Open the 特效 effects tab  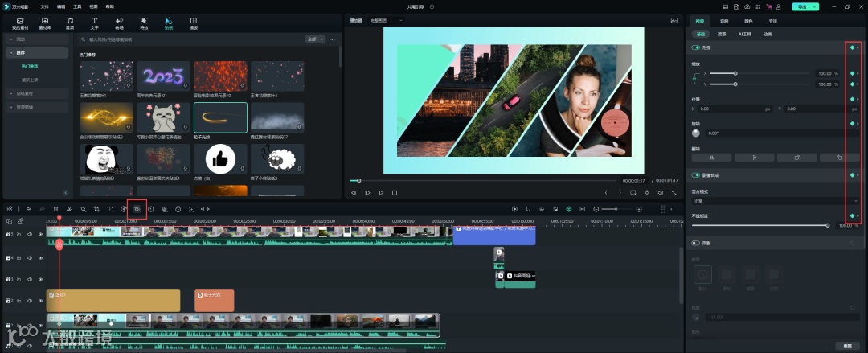[x=144, y=23]
